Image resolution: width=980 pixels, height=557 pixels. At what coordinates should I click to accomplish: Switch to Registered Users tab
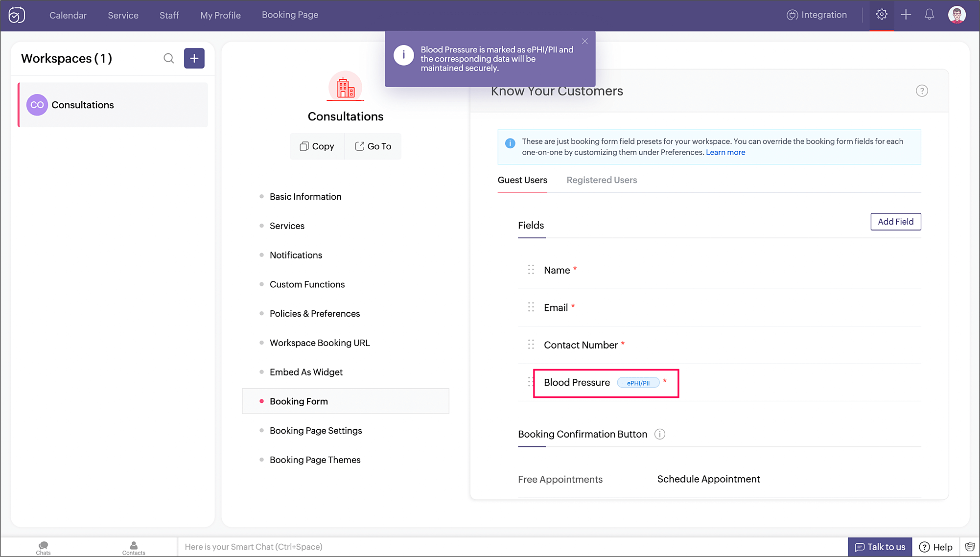(x=602, y=180)
